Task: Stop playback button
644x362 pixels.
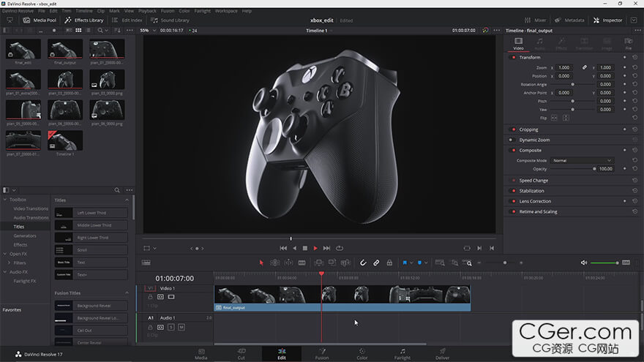Action: 304,249
